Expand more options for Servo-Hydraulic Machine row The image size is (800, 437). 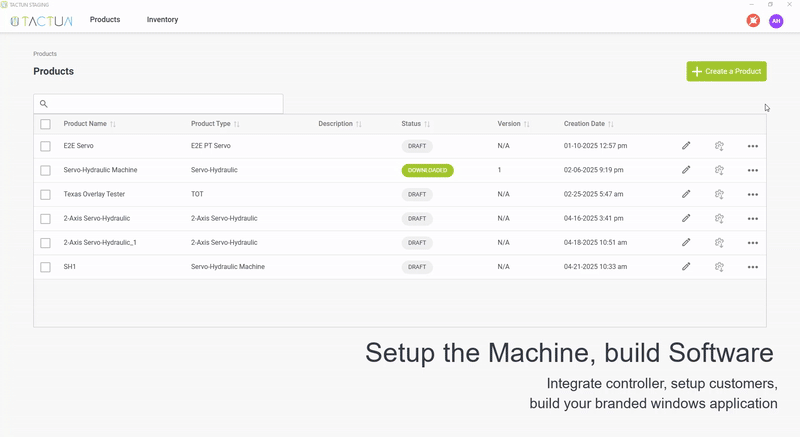point(753,171)
